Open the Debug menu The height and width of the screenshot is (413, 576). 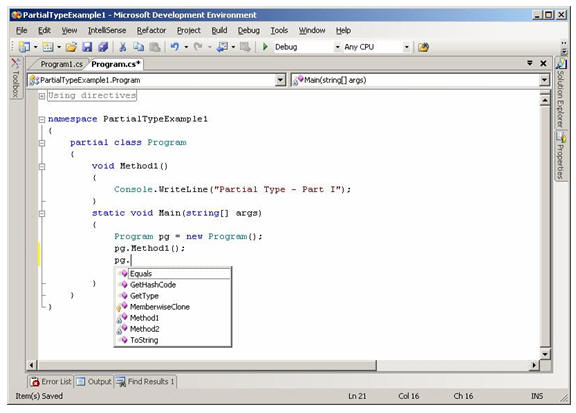(249, 30)
